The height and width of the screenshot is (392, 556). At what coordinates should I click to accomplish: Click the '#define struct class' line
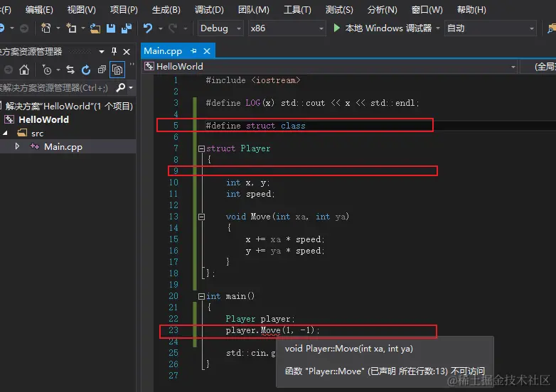[x=255, y=126]
